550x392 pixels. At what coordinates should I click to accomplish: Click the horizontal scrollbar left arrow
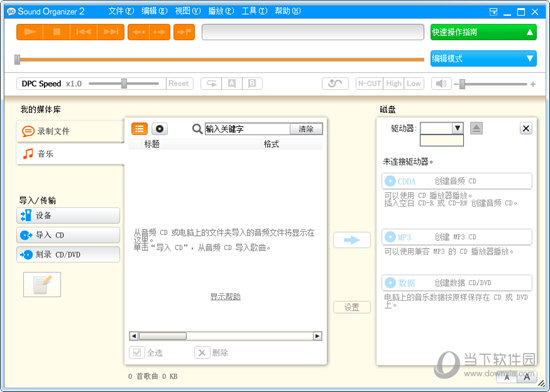click(x=134, y=336)
